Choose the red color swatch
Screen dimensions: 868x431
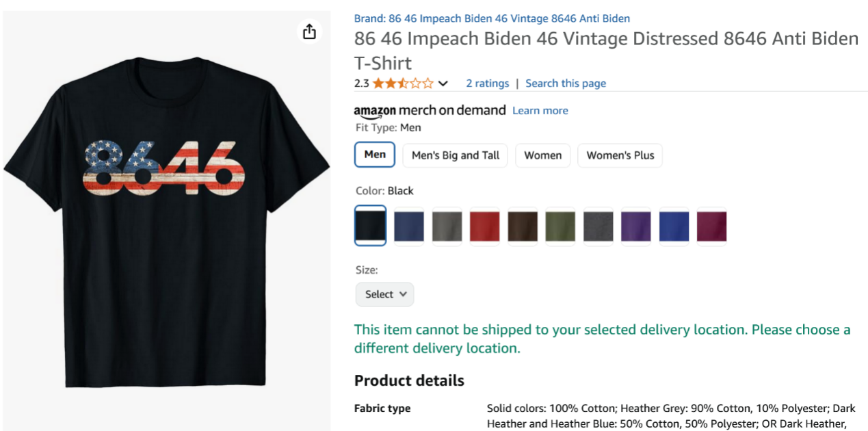click(484, 226)
